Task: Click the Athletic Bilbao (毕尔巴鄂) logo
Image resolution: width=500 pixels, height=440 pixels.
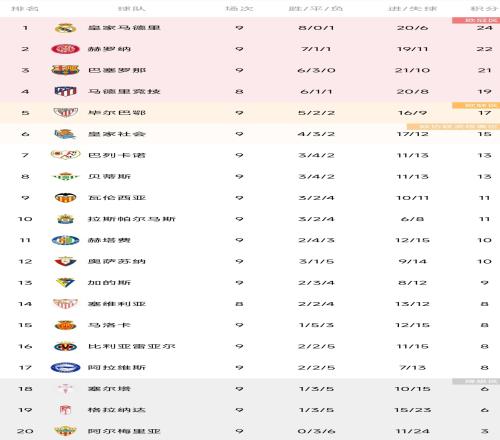Action: point(65,113)
